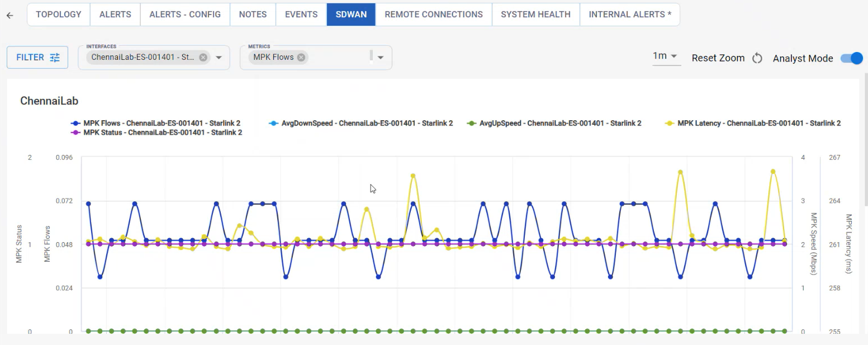The width and height of the screenshot is (868, 345).
Task: Open the Remote Connections tab
Action: point(434,15)
